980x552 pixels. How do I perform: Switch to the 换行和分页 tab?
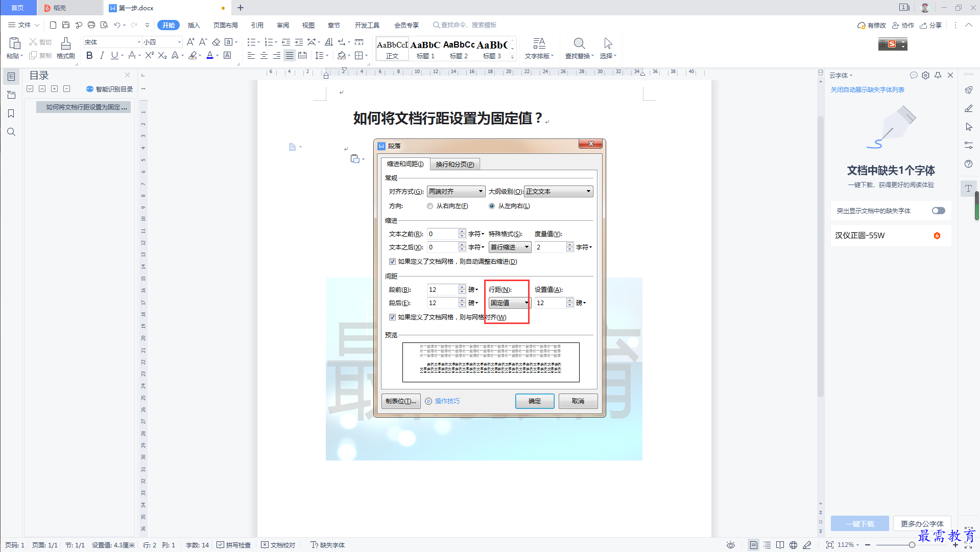click(455, 164)
